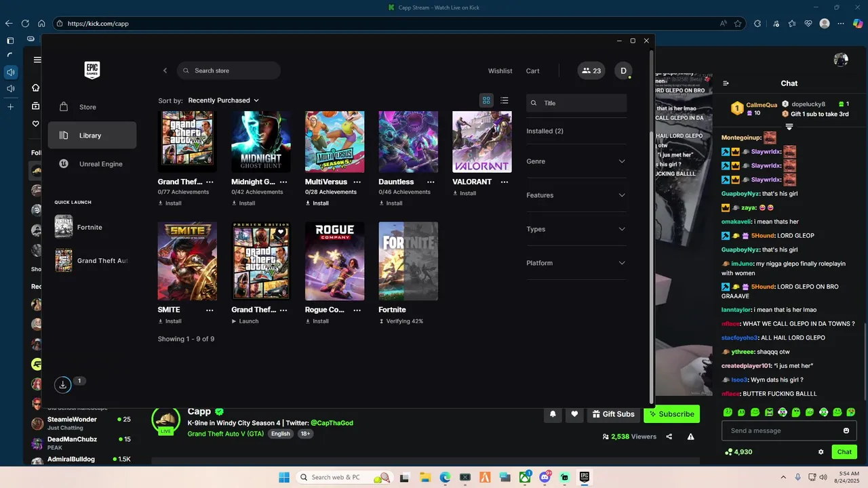
Task: Click the Search store field
Action: pyautogui.click(x=229, y=70)
